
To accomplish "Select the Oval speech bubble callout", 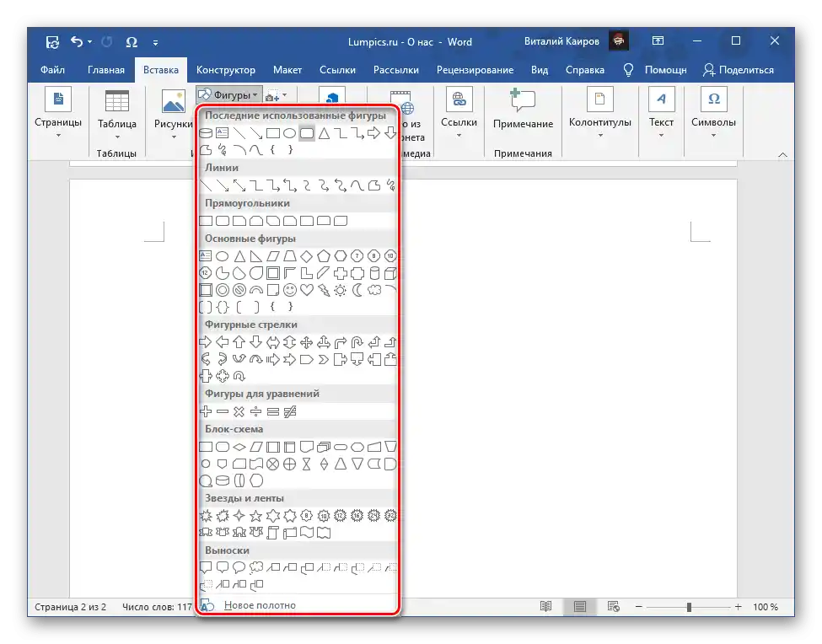I will [x=239, y=567].
